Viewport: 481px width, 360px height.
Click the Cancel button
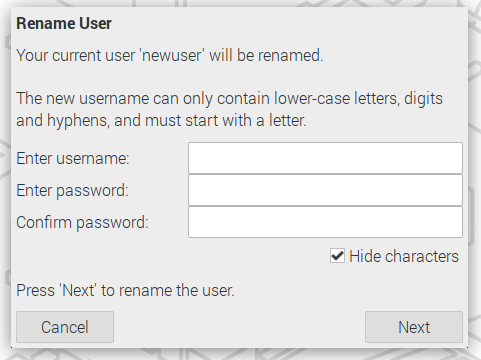click(x=65, y=327)
